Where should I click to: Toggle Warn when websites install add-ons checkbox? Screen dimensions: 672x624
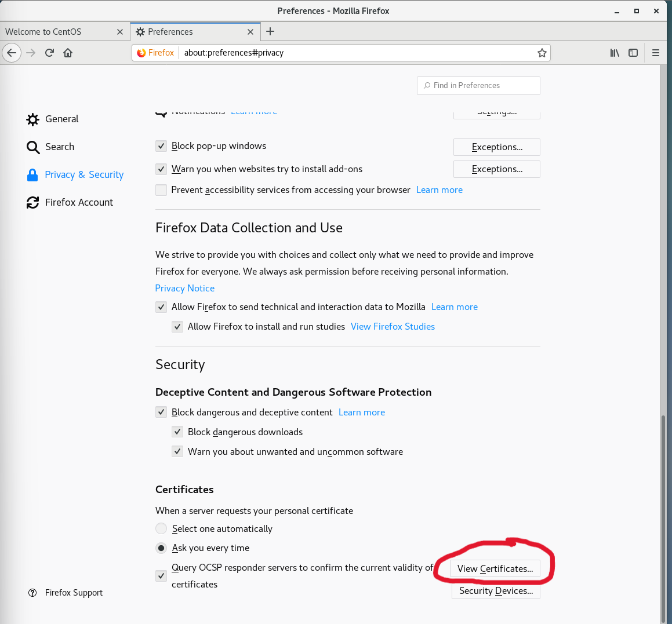[161, 169]
